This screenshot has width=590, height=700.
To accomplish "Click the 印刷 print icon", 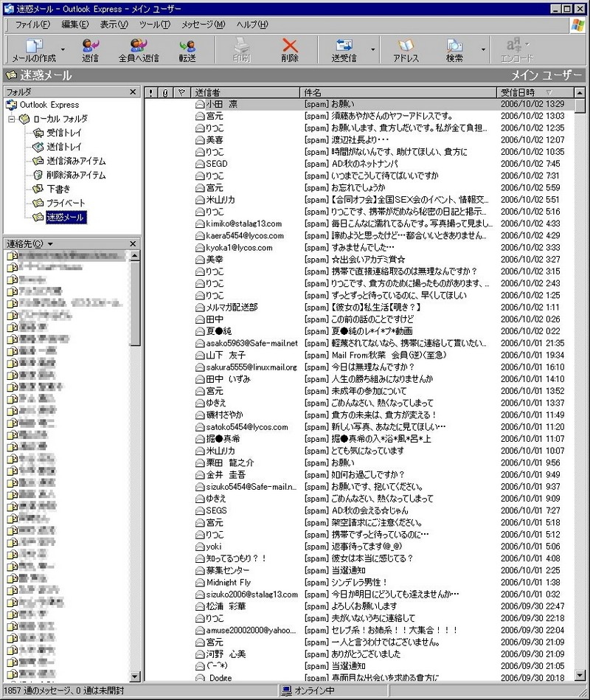I will [241, 45].
